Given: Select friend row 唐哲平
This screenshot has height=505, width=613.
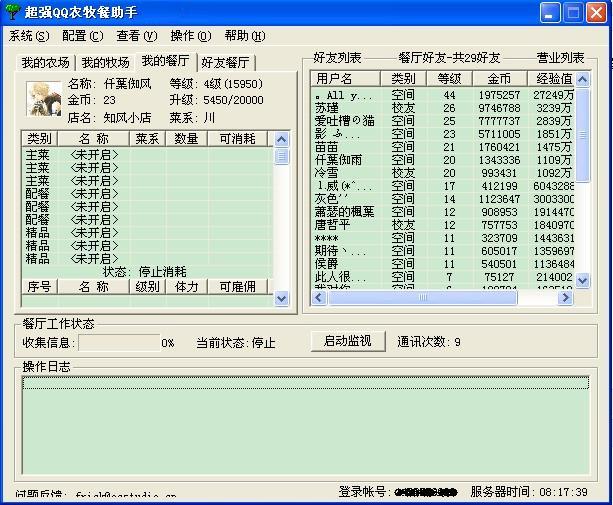Looking at the screenshot, I should pos(444,225).
